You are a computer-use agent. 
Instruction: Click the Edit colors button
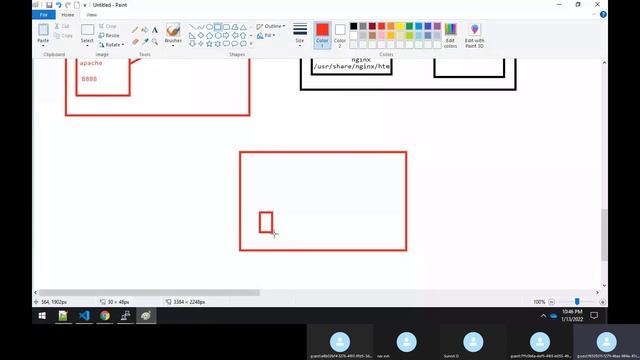coord(450,36)
